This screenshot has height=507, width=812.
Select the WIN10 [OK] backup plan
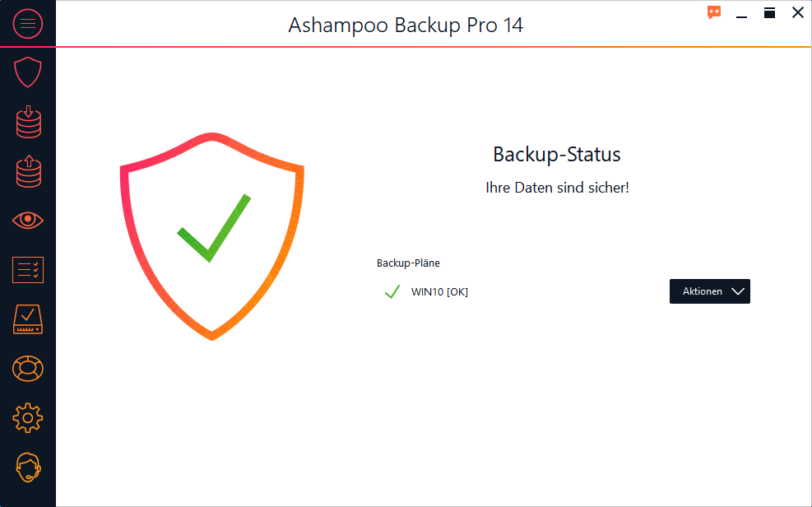click(x=439, y=292)
